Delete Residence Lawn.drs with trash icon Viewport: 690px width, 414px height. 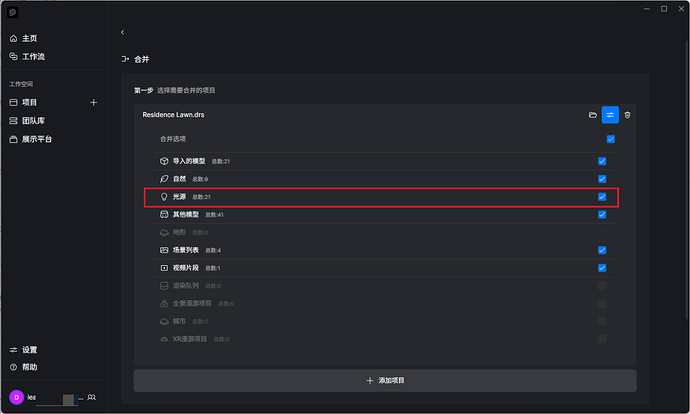click(x=627, y=115)
